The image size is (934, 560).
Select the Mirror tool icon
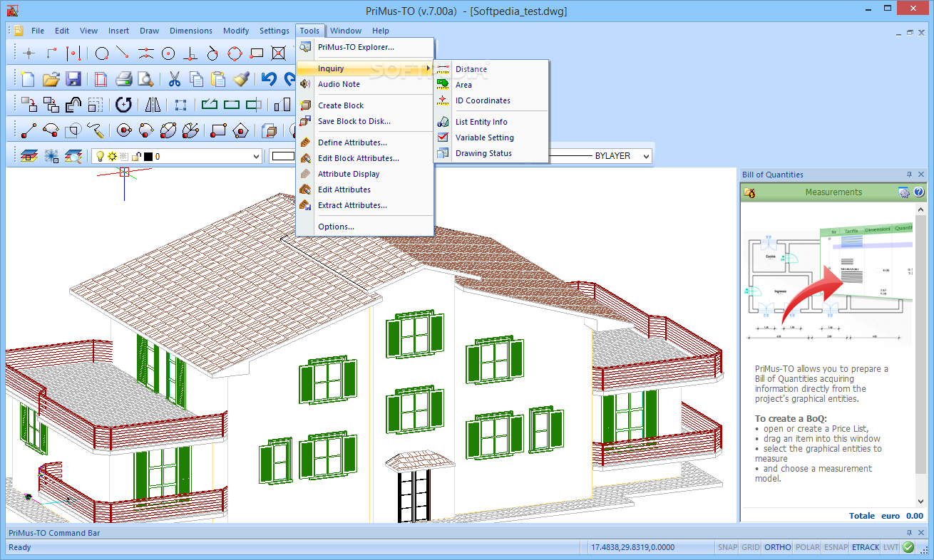pos(153,105)
